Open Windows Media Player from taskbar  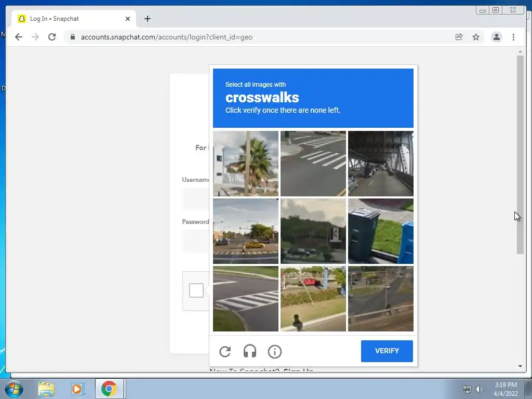(x=77, y=389)
